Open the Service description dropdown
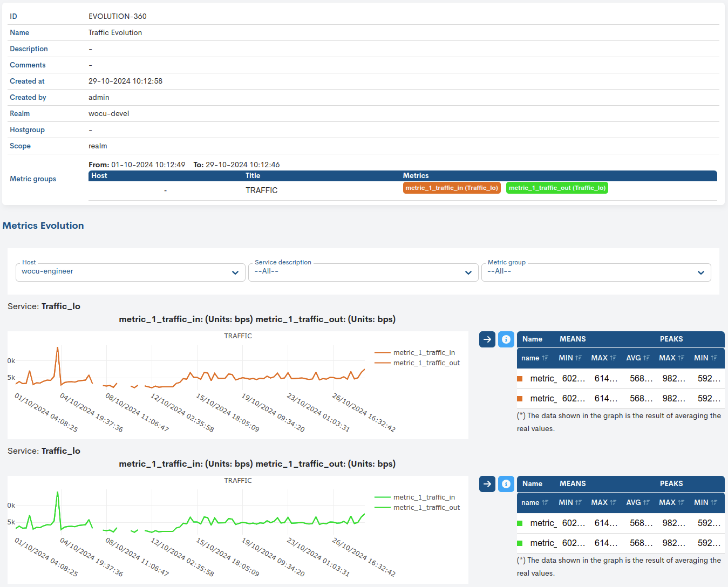Viewport: 728px width, 587px height. tap(363, 272)
